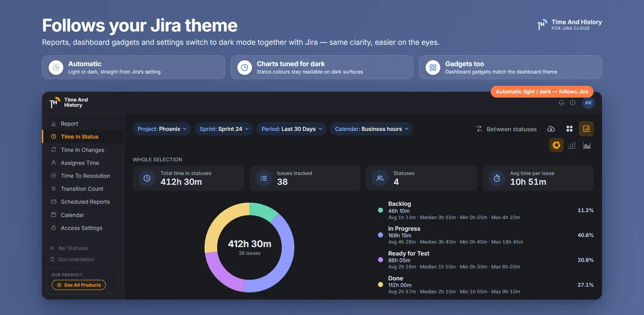Open the Project: Phoenix dropdown
The height and width of the screenshot is (315, 644).
[x=162, y=129]
